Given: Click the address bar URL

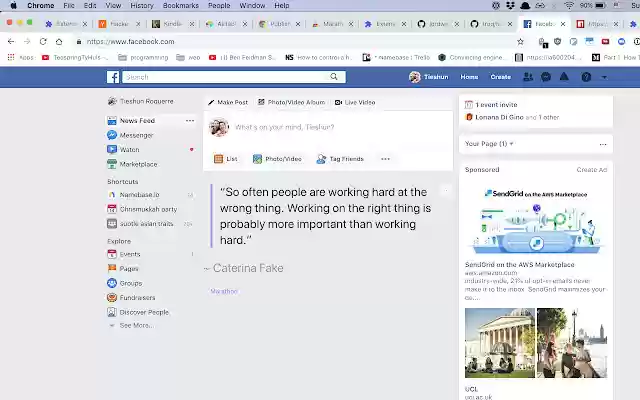Looking at the screenshot, I should tap(131, 42).
